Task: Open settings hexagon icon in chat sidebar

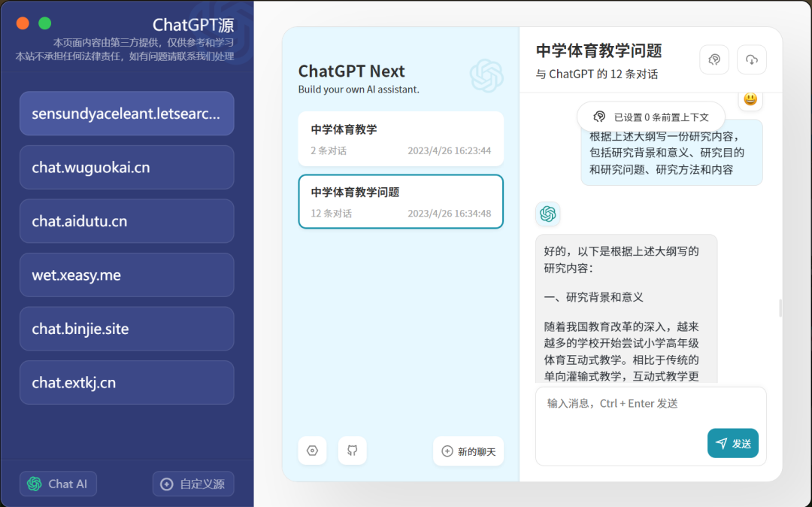Action: tap(312, 451)
